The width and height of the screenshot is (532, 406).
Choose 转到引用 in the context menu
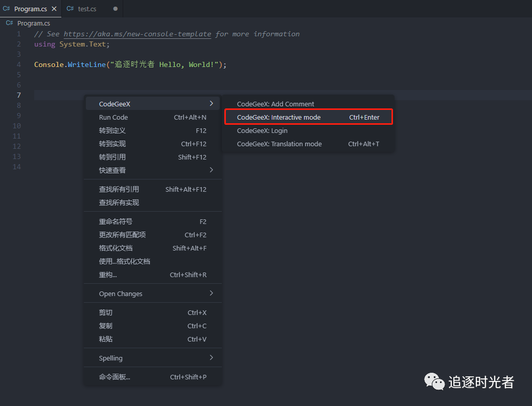click(x=153, y=157)
